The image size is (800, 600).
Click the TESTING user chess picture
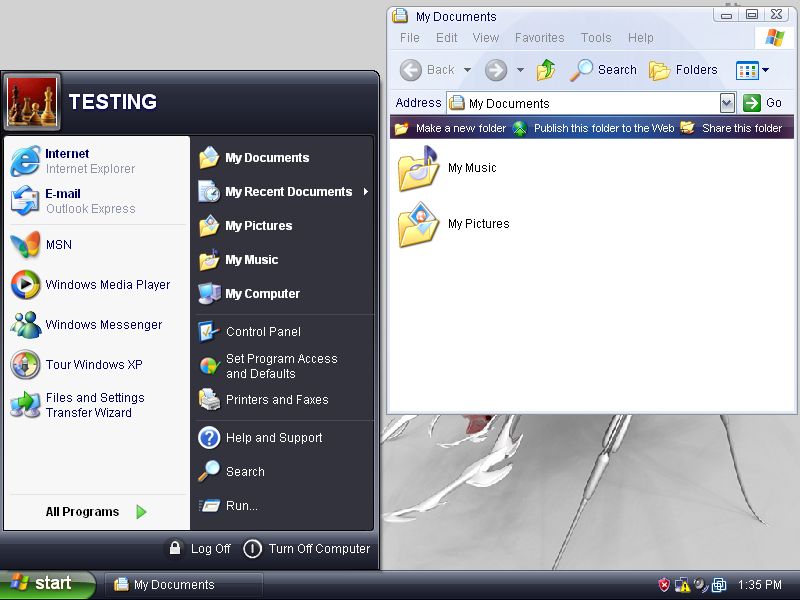pos(32,102)
